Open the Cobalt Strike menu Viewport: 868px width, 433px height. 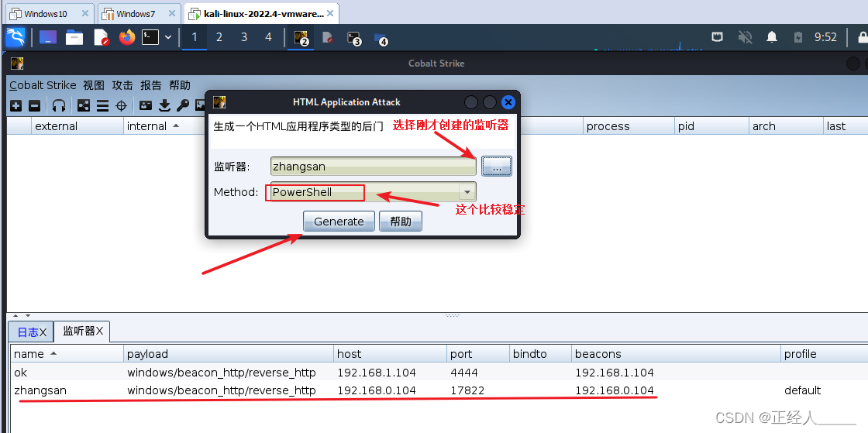pyautogui.click(x=43, y=85)
